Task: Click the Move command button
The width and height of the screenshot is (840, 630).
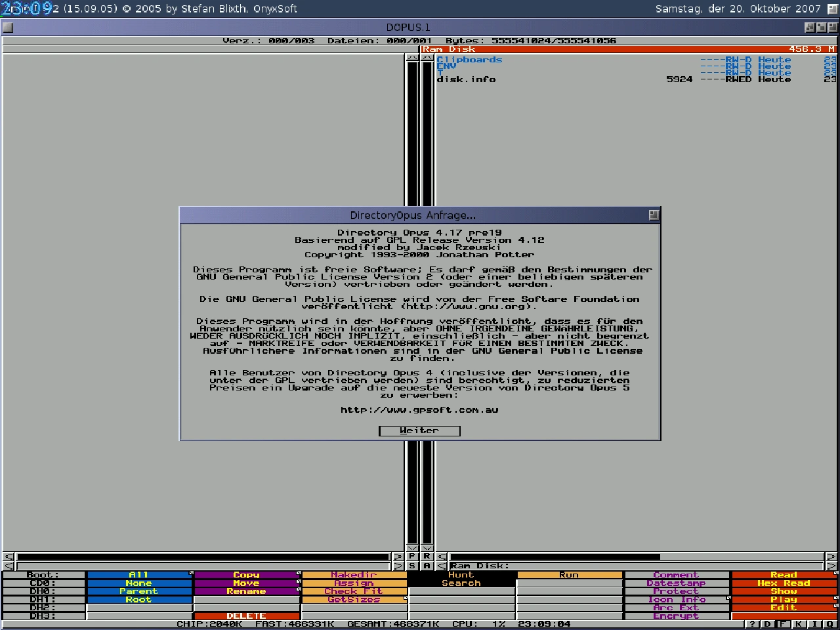Action: [247, 583]
